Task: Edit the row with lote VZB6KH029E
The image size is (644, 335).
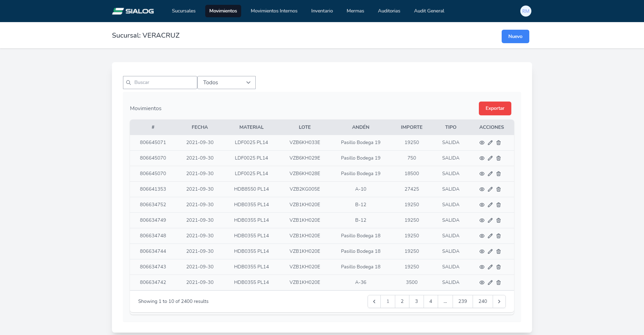Action: point(490,158)
